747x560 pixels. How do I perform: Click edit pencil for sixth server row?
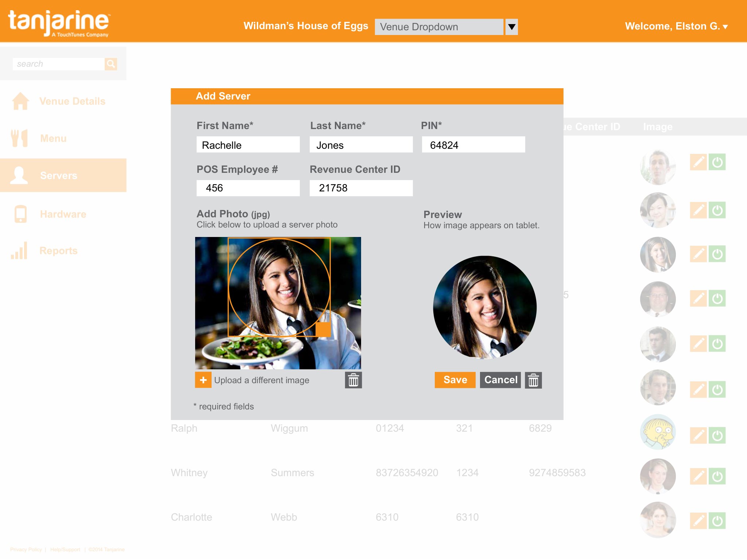coord(698,390)
